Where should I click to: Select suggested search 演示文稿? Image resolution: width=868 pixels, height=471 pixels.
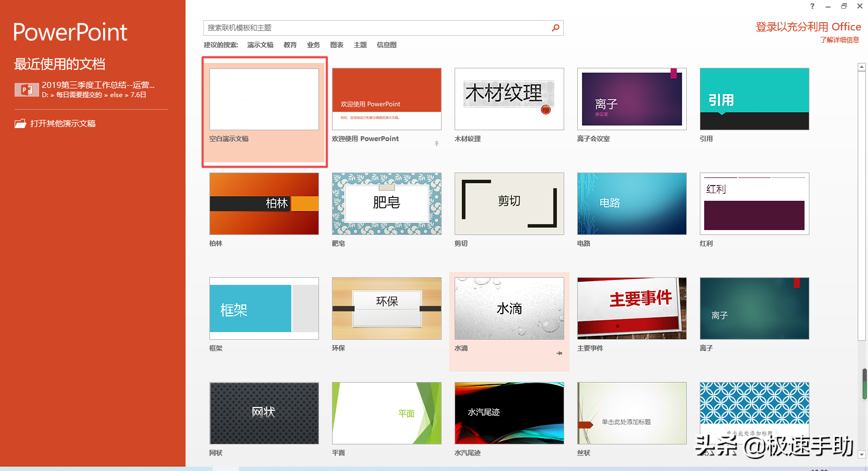point(260,45)
